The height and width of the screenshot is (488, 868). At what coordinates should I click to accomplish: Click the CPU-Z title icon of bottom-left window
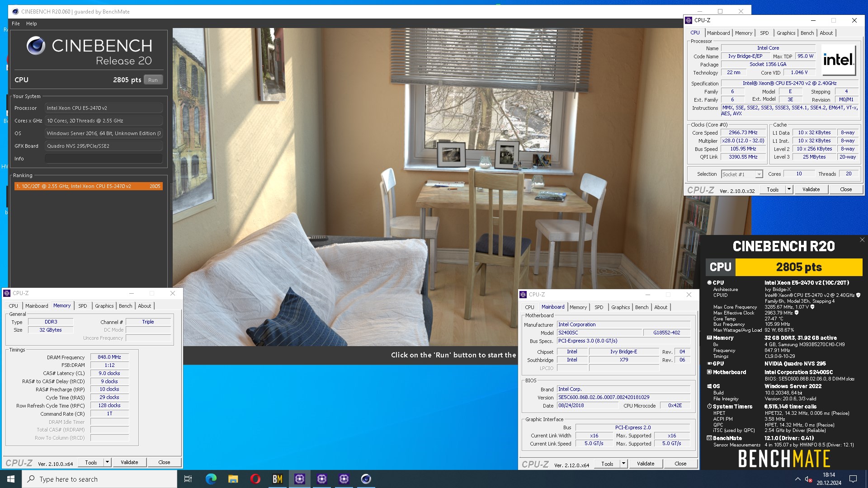(7, 293)
